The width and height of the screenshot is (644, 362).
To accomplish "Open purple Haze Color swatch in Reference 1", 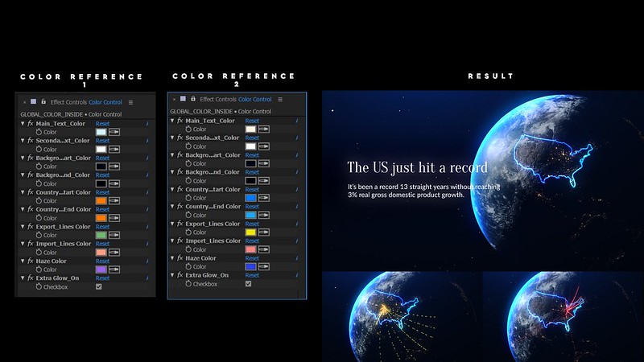I will coord(101,269).
